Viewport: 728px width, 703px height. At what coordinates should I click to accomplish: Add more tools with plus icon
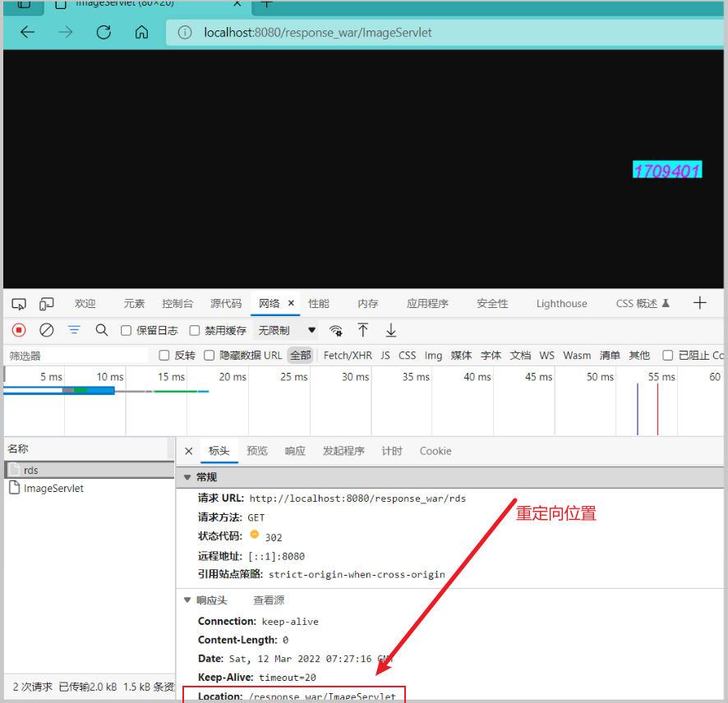pyautogui.click(x=700, y=303)
